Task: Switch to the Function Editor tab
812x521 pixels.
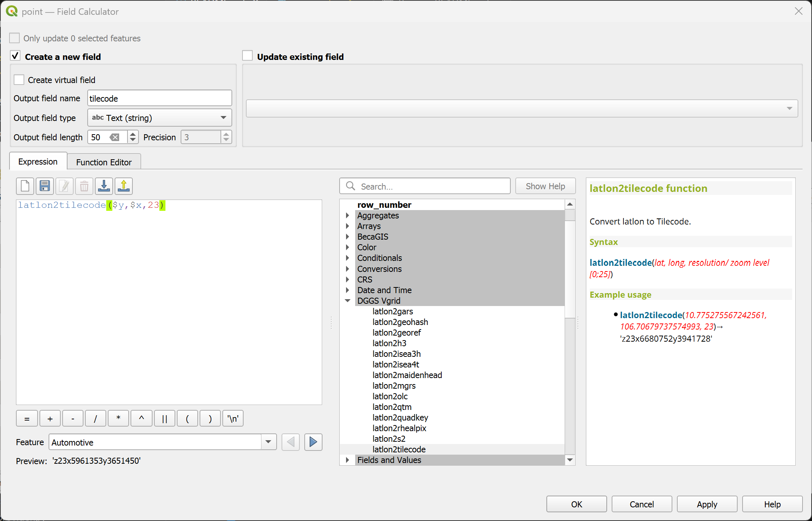Action: pyautogui.click(x=104, y=162)
